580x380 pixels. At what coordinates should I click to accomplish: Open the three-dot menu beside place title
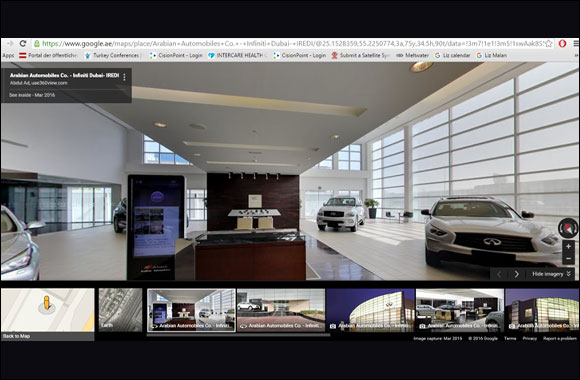(124, 77)
